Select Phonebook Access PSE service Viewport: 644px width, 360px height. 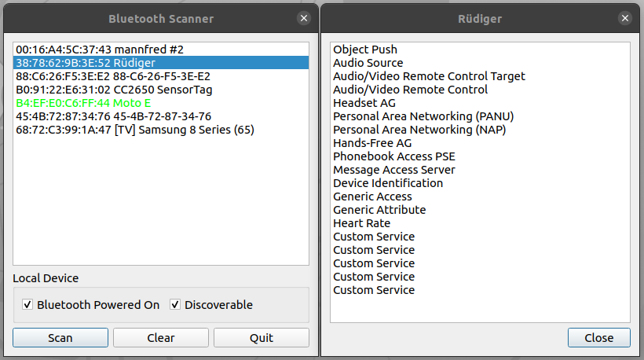394,156
